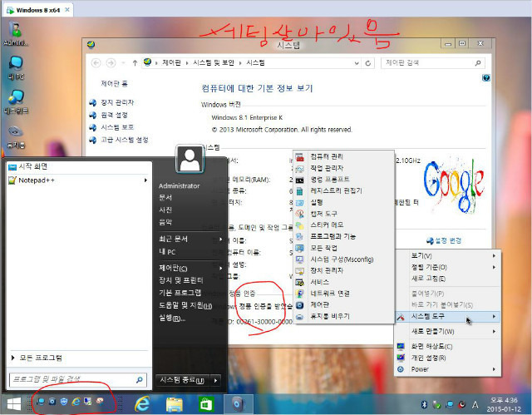
Task: Choose 새로 고침(E) in context menu
Action: (x=447, y=279)
